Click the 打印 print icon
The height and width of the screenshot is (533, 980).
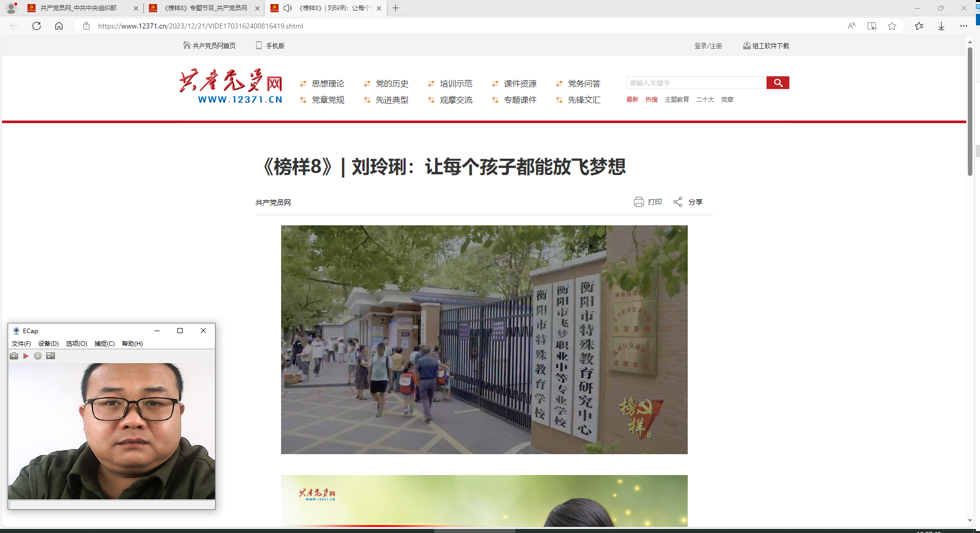pyautogui.click(x=639, y=202)
